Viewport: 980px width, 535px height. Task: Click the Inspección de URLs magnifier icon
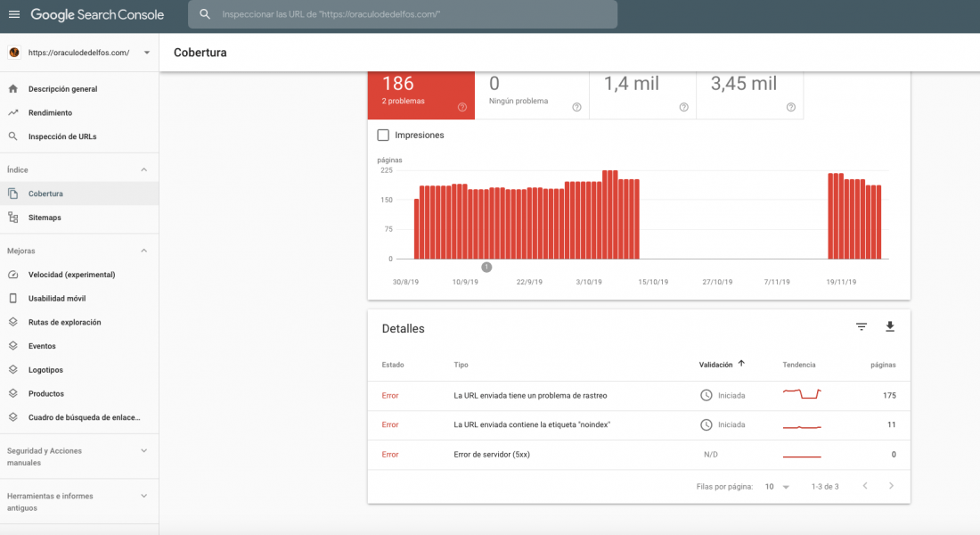pos(13,136)
